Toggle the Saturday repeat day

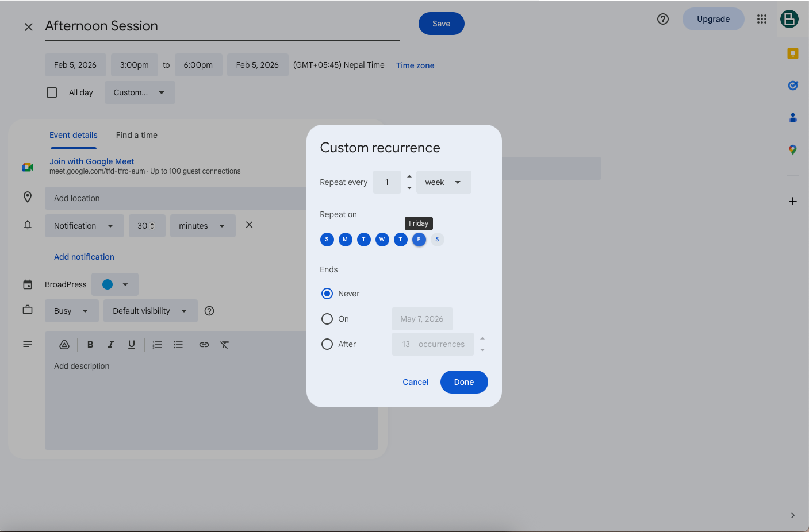(x=437, y=240)
